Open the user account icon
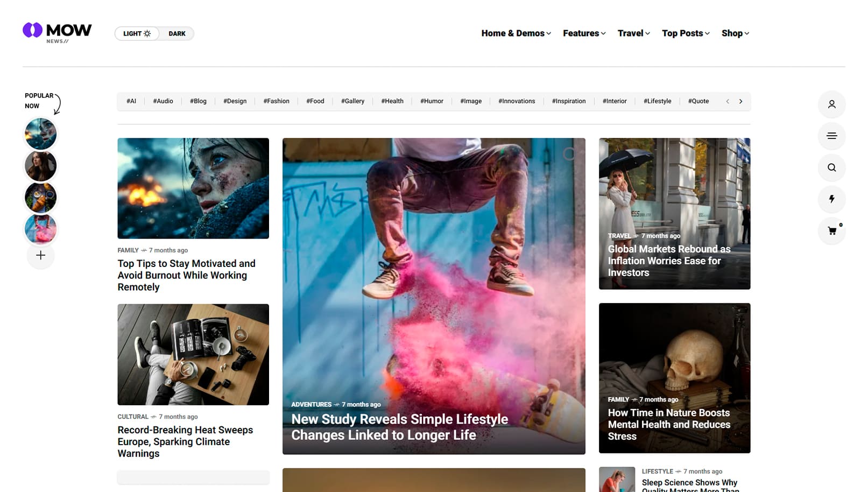This screenshot has height=492, width=868. [831, 104]
